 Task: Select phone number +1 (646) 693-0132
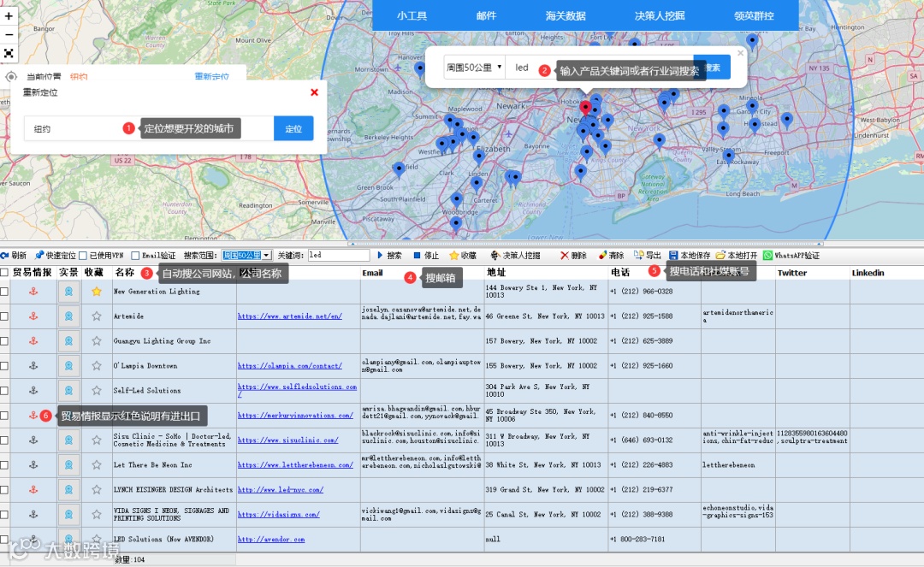click(x=641, y=440)
